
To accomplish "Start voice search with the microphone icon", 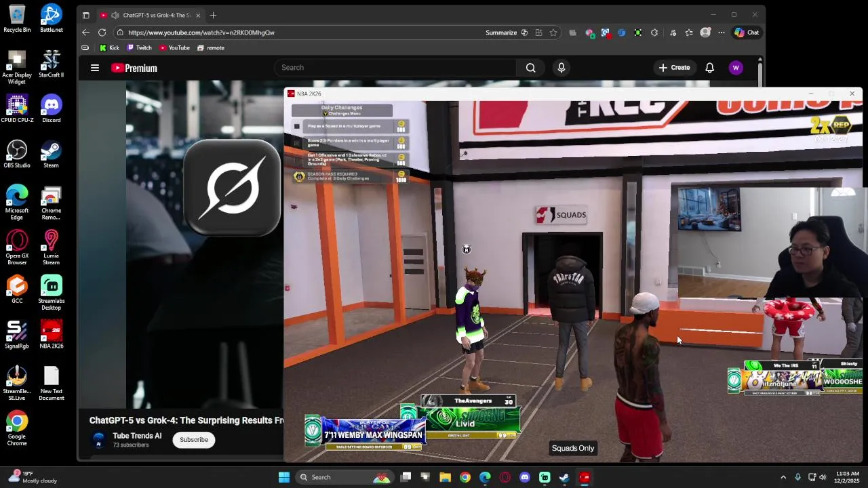I will pos(561,68).
